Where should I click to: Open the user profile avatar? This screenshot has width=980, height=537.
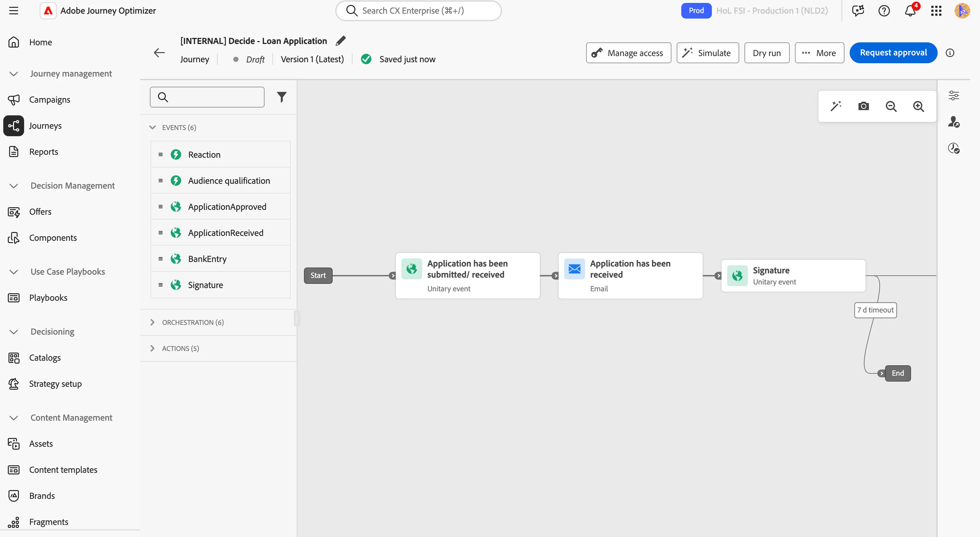tap(962, 11)
